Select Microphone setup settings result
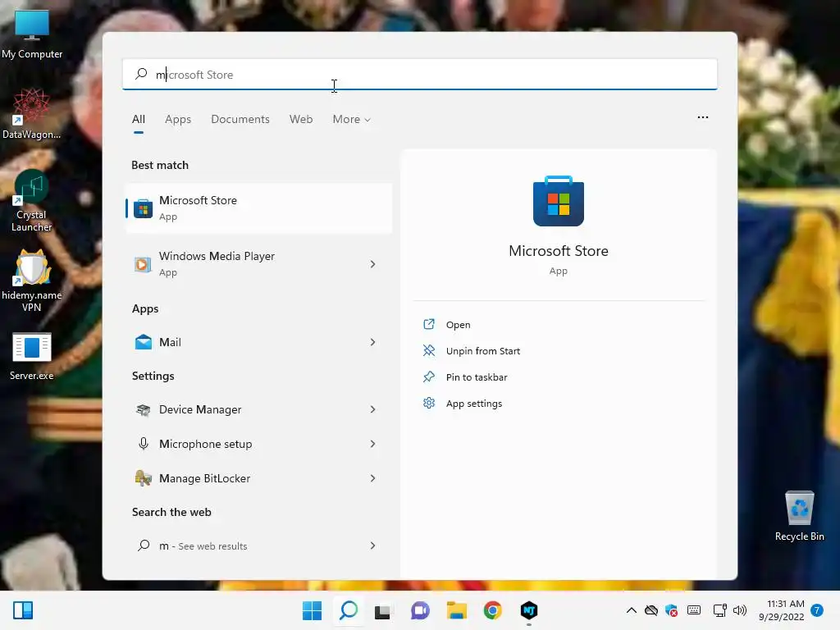Screen dimensions: 840x630 (258, 444)
